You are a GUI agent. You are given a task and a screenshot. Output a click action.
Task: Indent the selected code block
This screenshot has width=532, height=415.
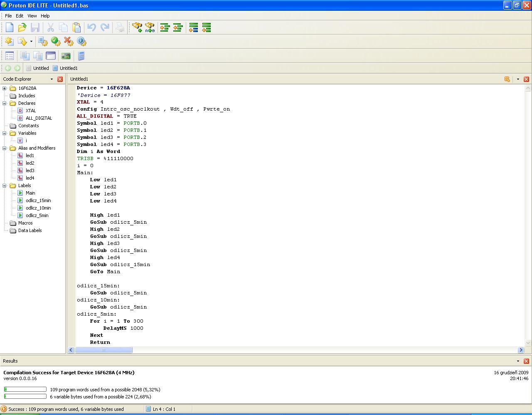tap(165, 27)
